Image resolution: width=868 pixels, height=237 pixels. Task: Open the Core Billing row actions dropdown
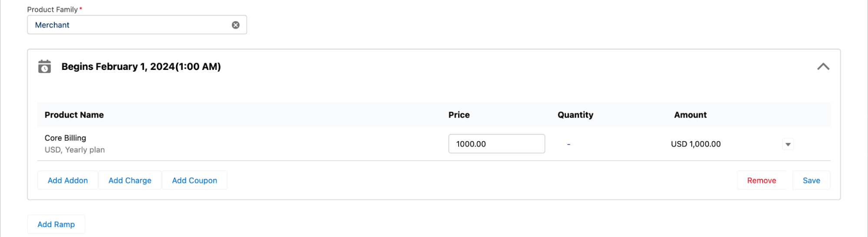[788, 144]
